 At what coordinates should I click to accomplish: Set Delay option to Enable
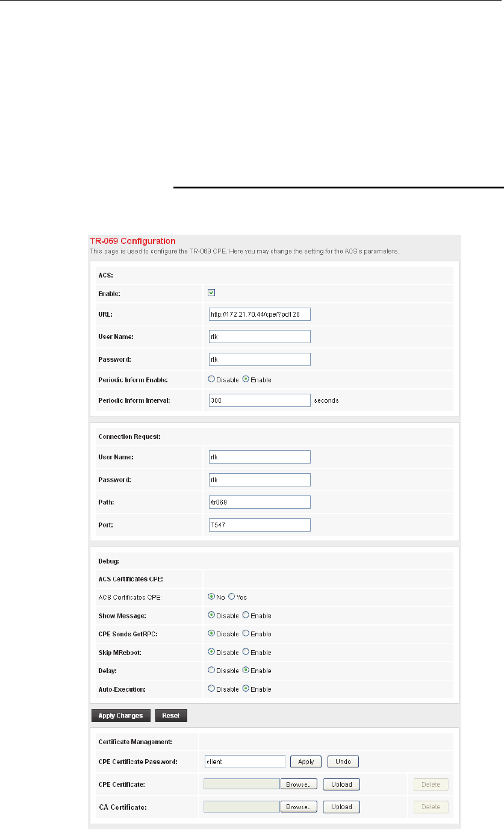tap(246, 670)
